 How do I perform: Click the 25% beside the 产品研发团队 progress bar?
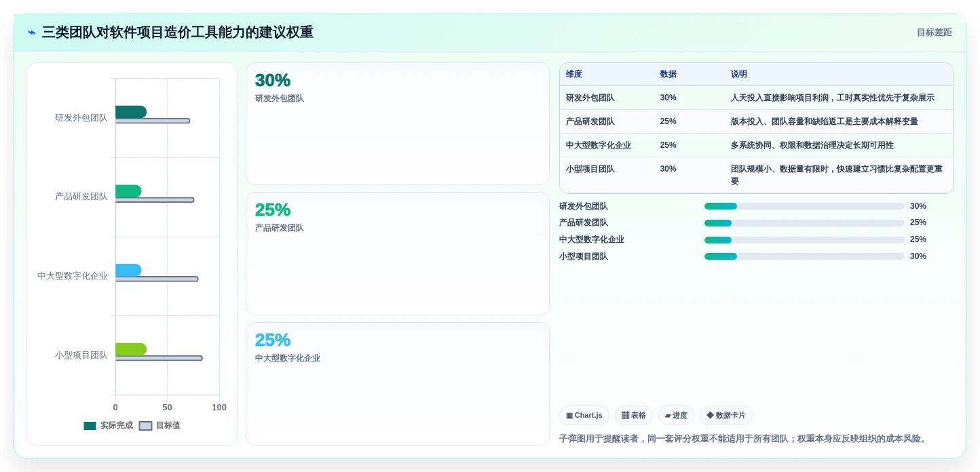click(x=918, y=222)
